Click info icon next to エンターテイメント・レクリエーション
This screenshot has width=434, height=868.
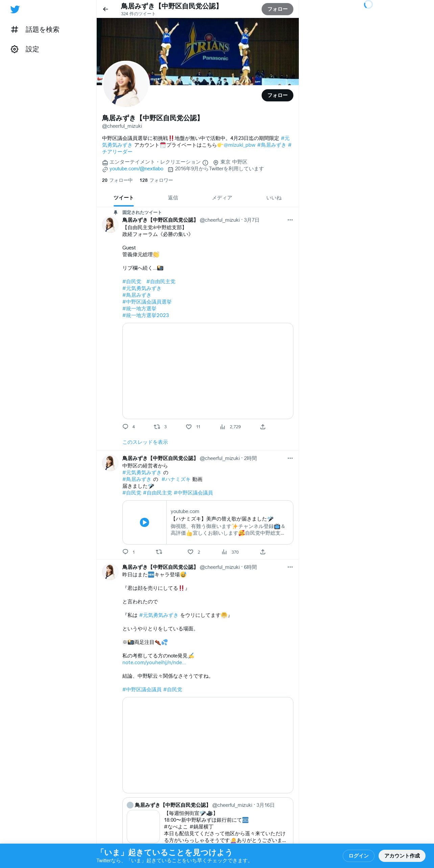[205, 163]
